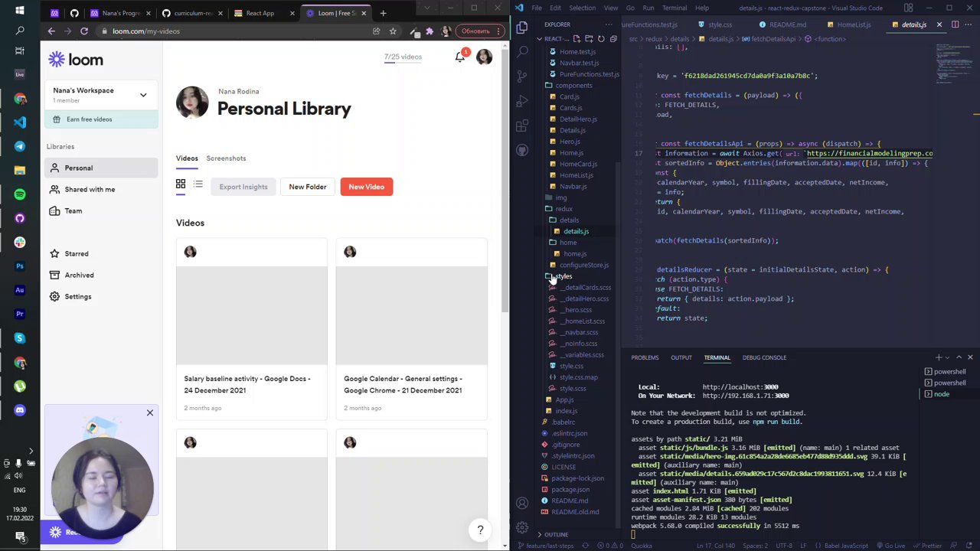Collapse all folders in VS Code Explorer
The height and width of the screenshot is (551, 980).
click(613, 39)
